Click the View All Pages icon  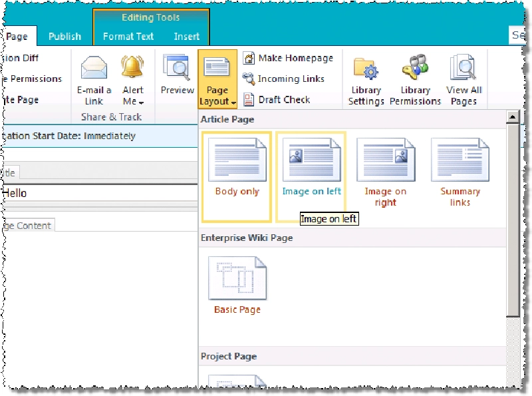click(x=463, y=67)
